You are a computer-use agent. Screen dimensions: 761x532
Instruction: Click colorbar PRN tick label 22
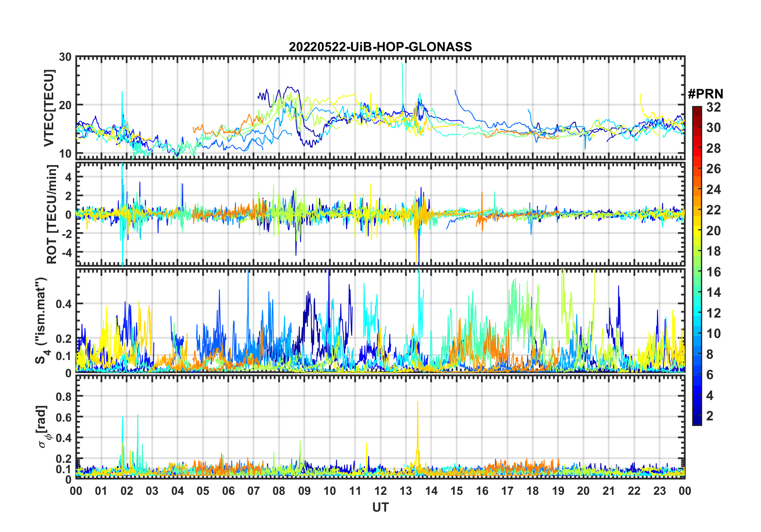713,210
